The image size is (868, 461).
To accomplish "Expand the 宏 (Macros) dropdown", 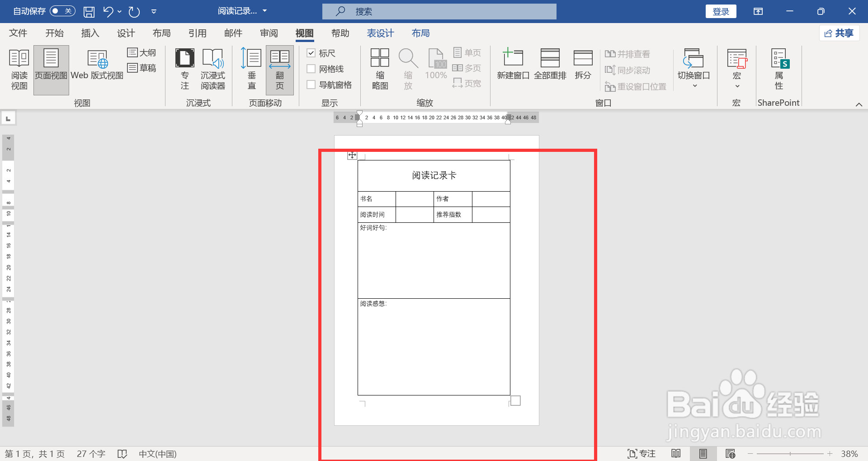I will (736, 85).
